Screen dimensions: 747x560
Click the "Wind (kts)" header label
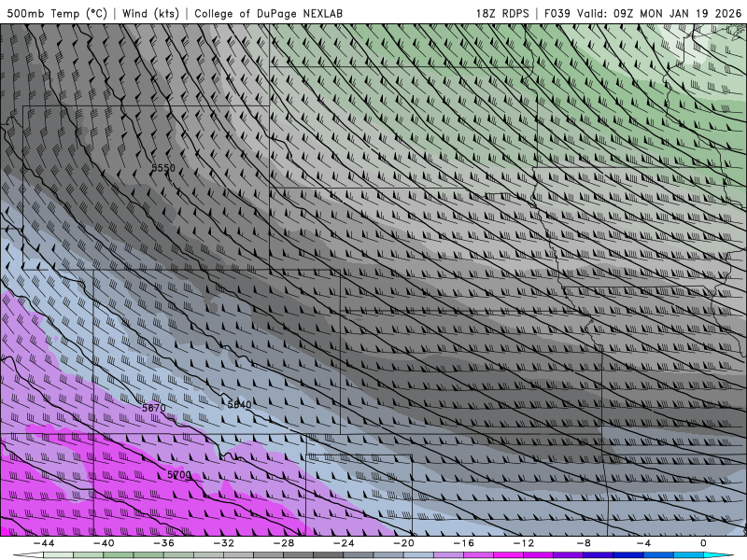[x=150, y=13]
